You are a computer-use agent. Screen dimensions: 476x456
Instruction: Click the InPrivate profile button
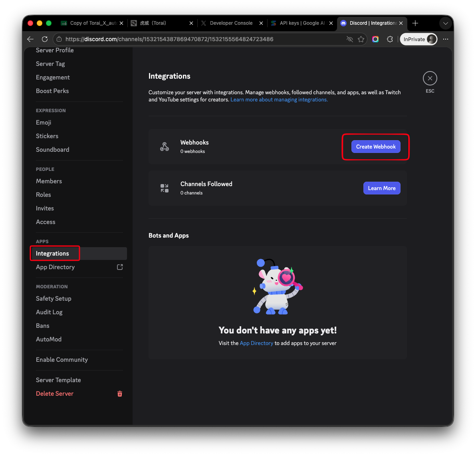click(418, 39)
